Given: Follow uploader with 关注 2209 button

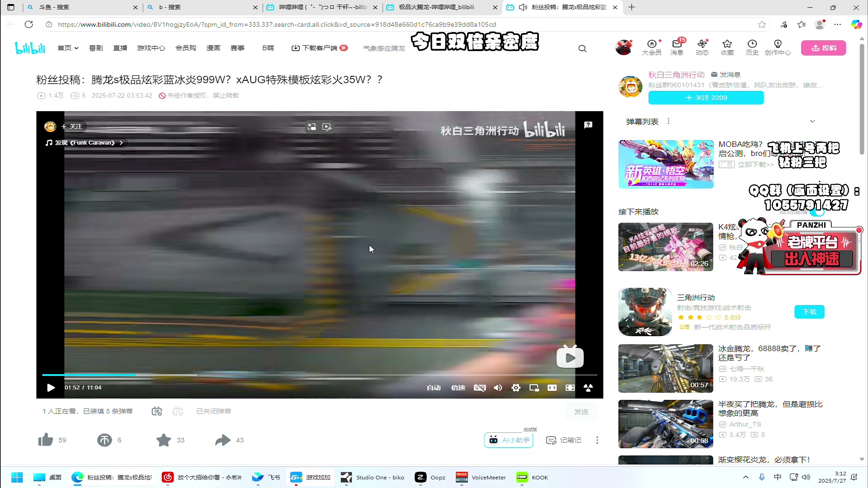Looking at the screenshot, I should pyautogui.click(x=706, y=98).
